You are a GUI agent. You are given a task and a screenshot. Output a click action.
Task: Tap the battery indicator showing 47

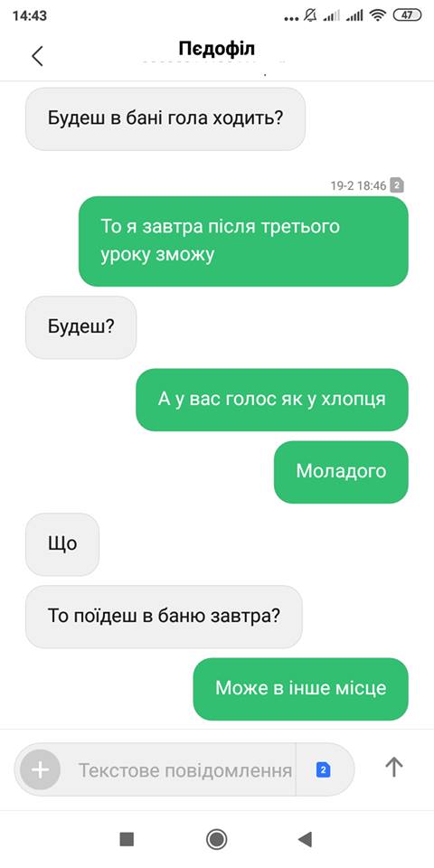[407, 15]
